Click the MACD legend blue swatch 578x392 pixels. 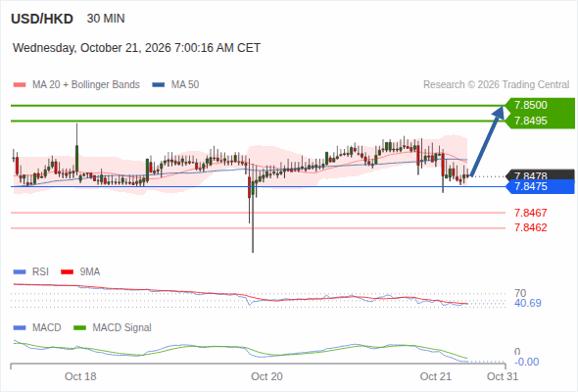point(20,328)
